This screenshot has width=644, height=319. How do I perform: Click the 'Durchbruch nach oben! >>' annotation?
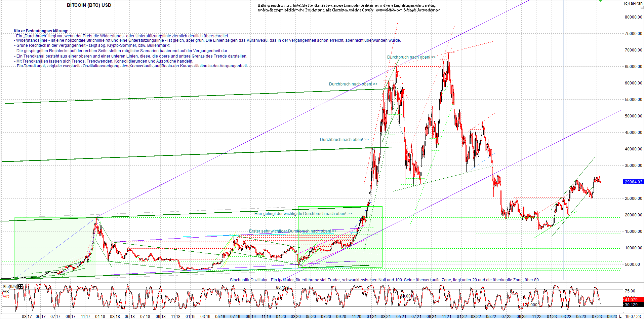(x=411, y=57)
